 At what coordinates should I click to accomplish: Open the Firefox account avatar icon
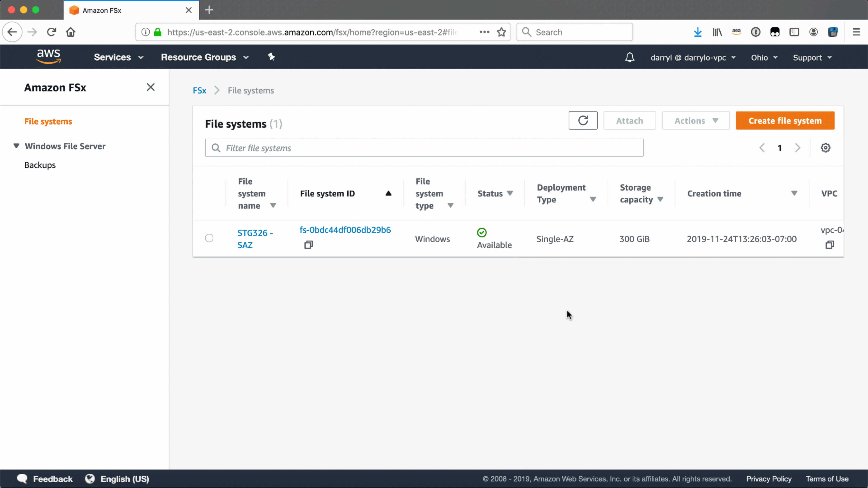tap(814, 32)
